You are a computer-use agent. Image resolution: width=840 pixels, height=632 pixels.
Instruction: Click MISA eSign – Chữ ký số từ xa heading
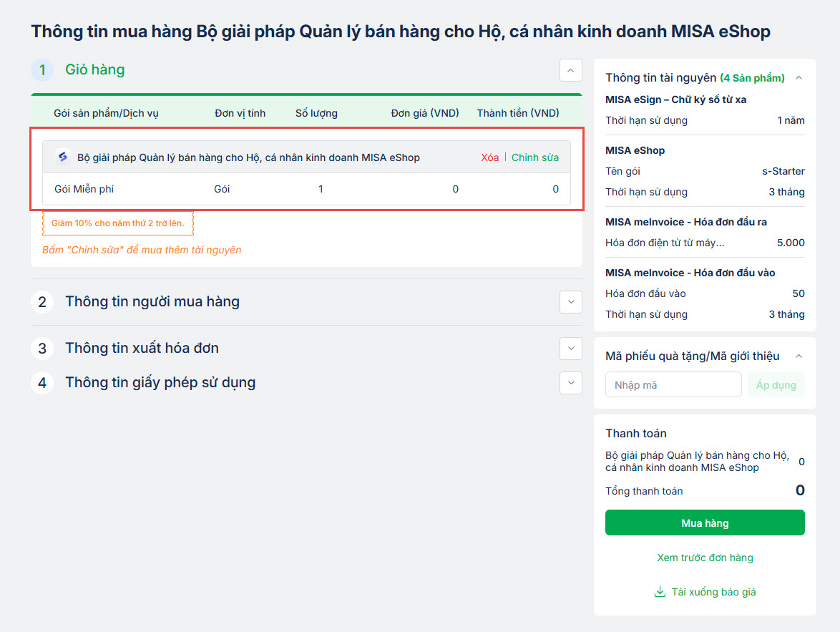tap(675, 99)
